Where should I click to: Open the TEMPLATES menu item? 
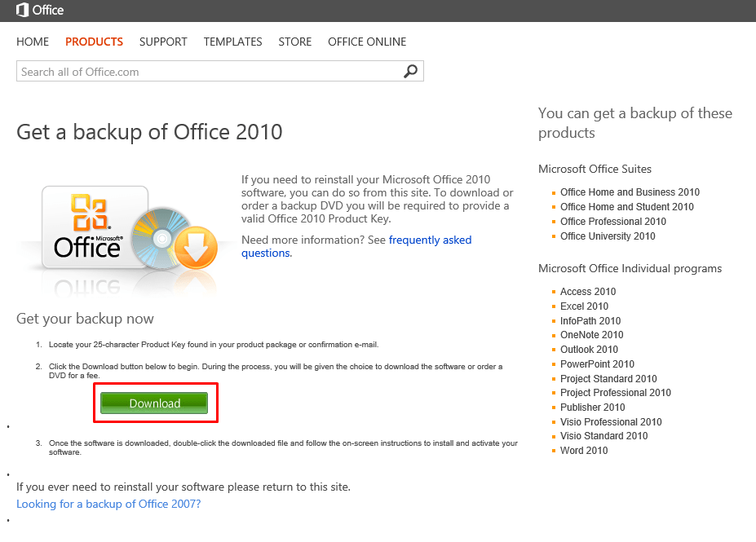[x=233, y=42]
